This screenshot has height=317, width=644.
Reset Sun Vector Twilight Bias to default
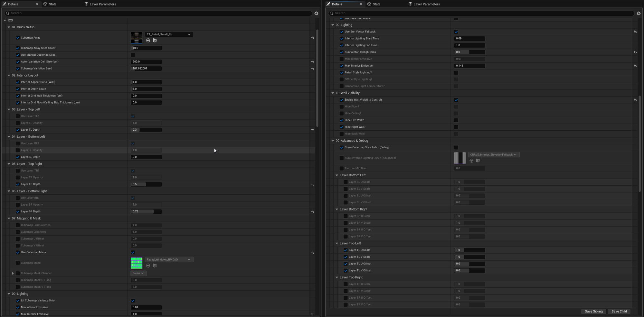click(x=635, y=52)
